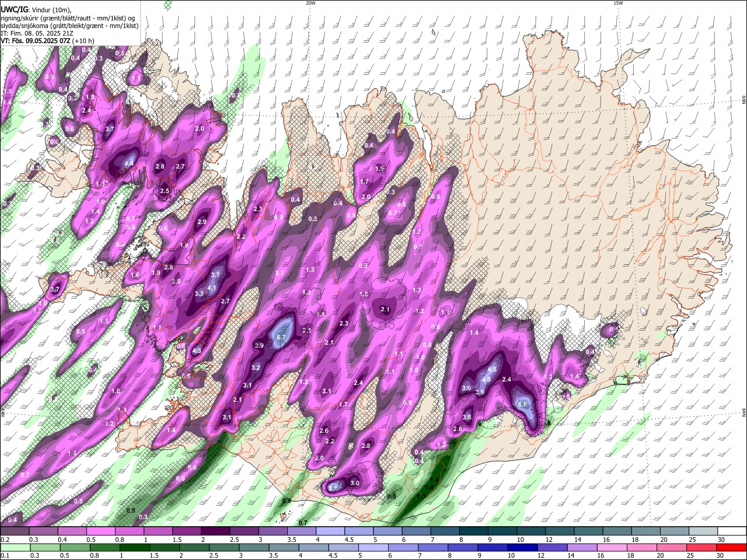Viewport: 747px width, 560px height.
Task: Click the 20W longitude label
Action: (x=310, y=3)
